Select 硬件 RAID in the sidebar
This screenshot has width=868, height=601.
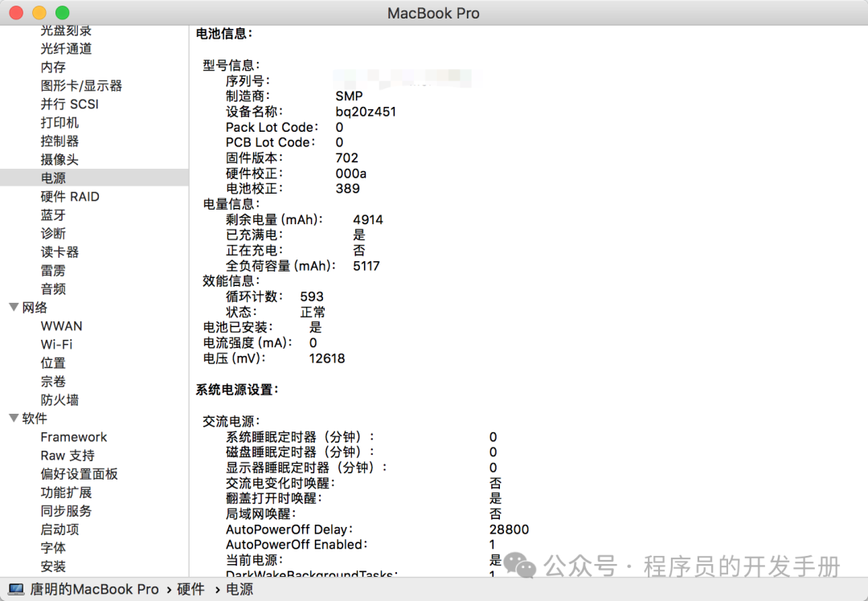pyautogui.click(x=70, y=197)
